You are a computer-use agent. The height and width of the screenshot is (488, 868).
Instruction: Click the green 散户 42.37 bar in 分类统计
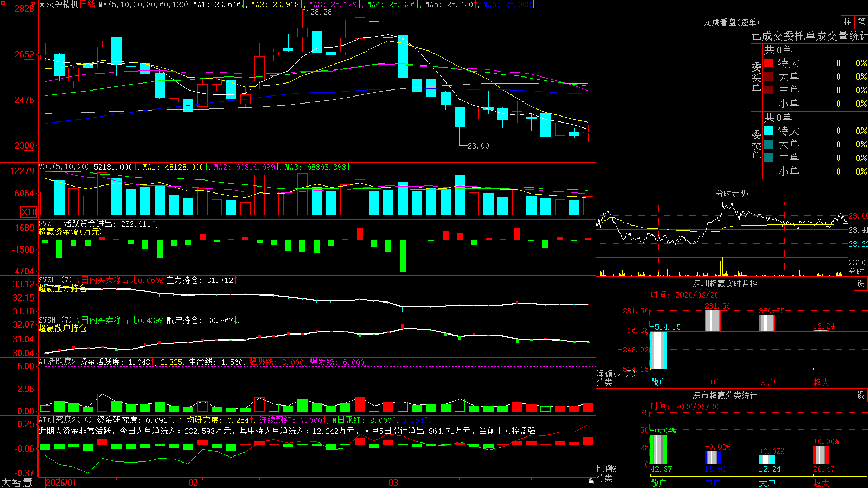[x=659, y=450]
